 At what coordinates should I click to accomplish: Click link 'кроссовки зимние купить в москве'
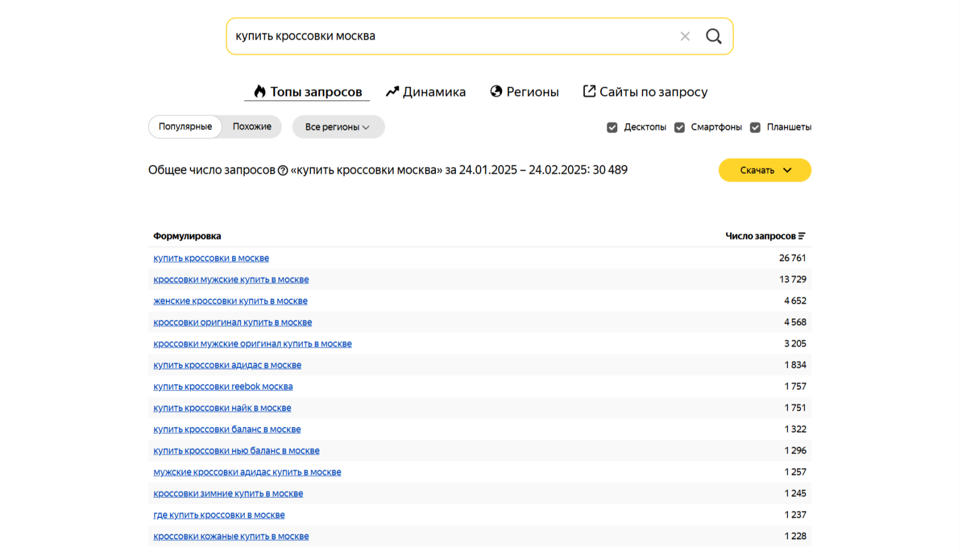(x=228, y=494)
